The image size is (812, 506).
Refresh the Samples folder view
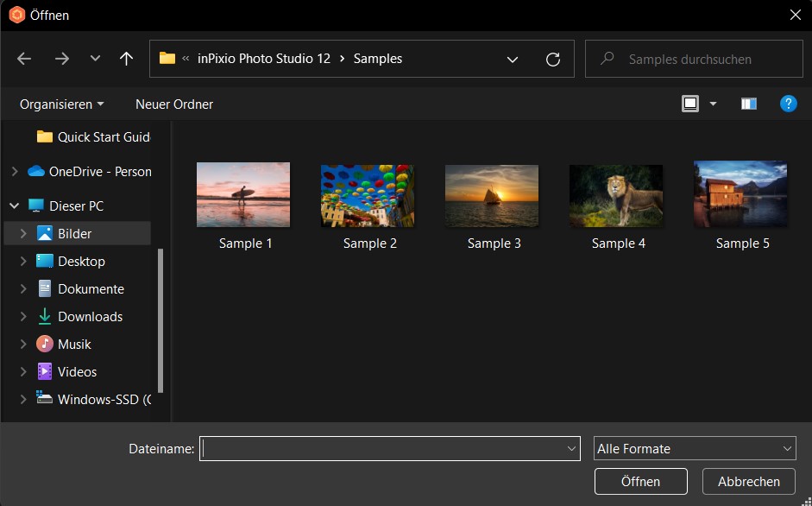click(x=552, y=59)
